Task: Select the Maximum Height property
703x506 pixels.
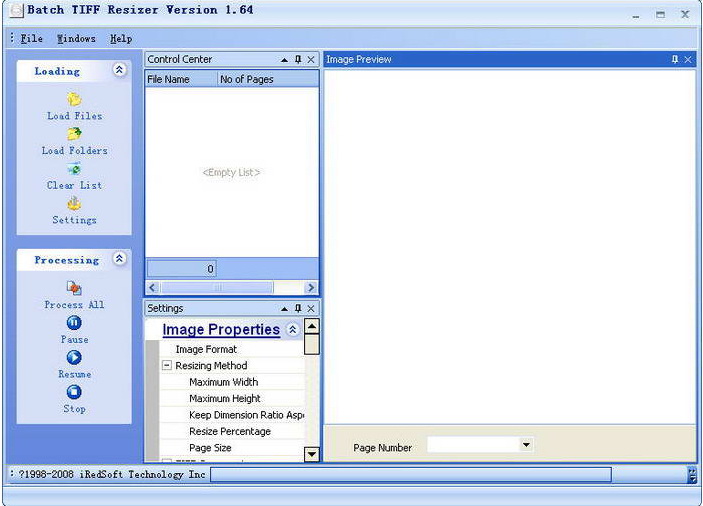Action: coord(232,398)
